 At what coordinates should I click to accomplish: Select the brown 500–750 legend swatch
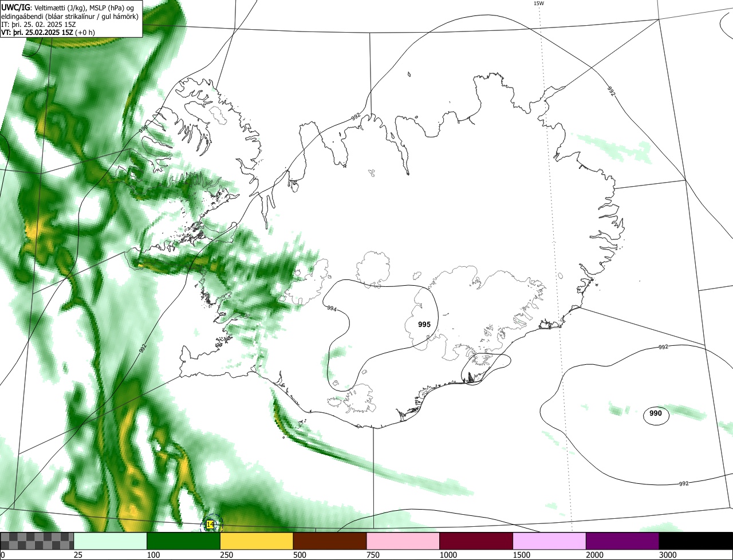[330, 541]
